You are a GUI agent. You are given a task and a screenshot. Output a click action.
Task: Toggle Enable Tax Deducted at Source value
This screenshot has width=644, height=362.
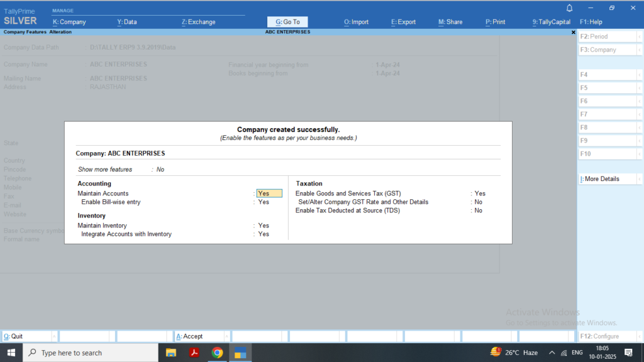[x=479, y=211]
